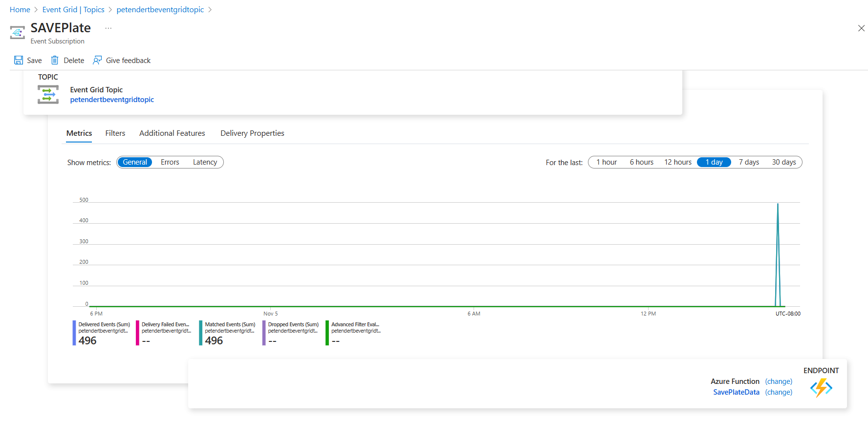The image size is (868, 422).
Task: Click the ENDPOINT heading
Action: point(821,371)
